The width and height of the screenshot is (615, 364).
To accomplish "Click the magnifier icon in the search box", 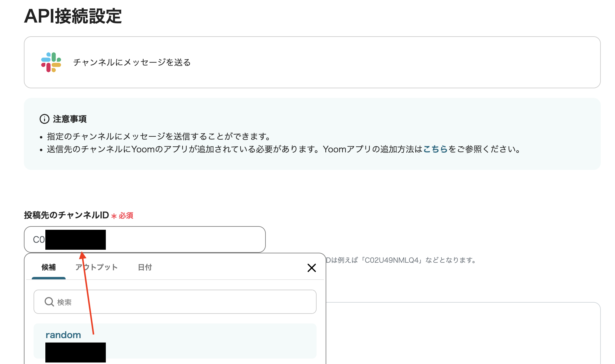I will [x=49, y=302].
